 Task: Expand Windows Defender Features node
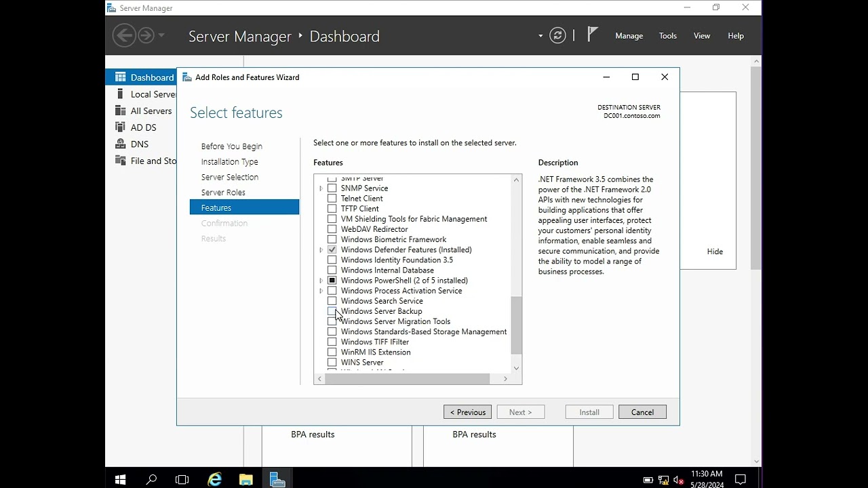pos(321,250)
